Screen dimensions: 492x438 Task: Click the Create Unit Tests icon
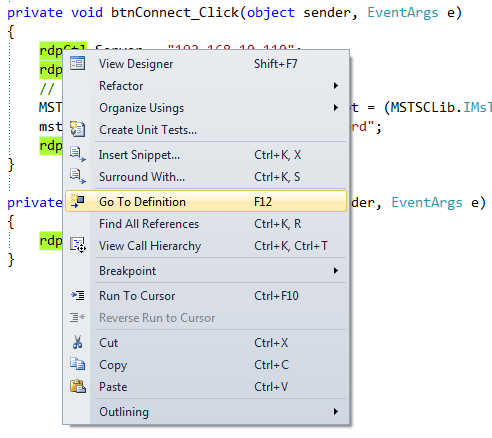pos(77,129)
